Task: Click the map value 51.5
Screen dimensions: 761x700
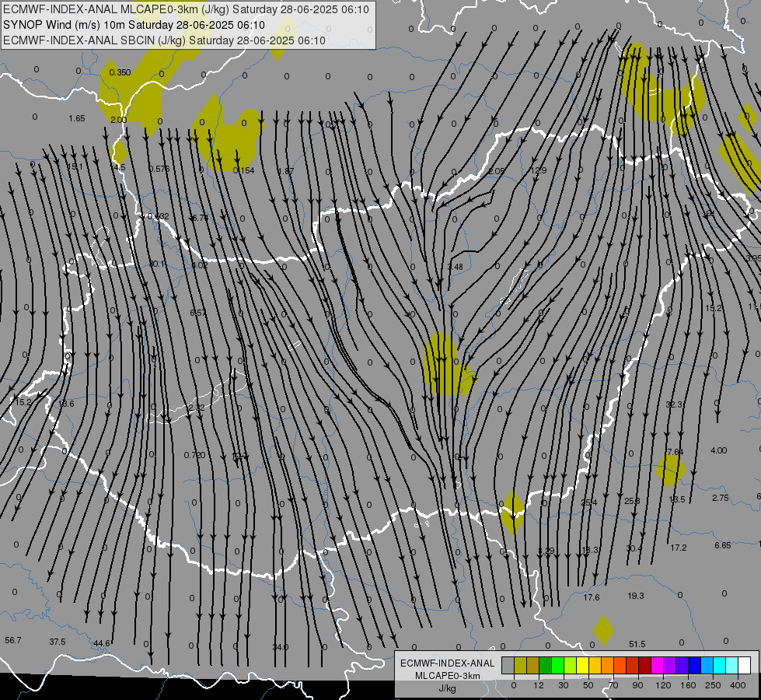Action: click(x=637, y=644)
